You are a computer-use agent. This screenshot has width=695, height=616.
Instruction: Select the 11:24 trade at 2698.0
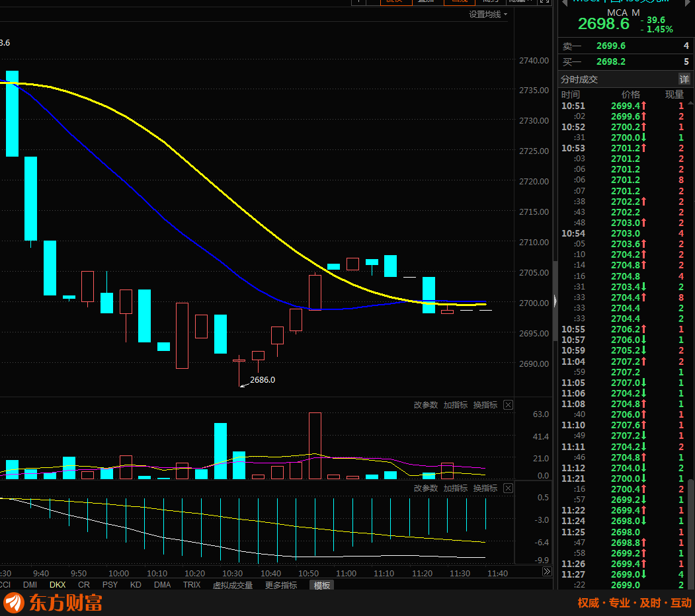[623, 521]
